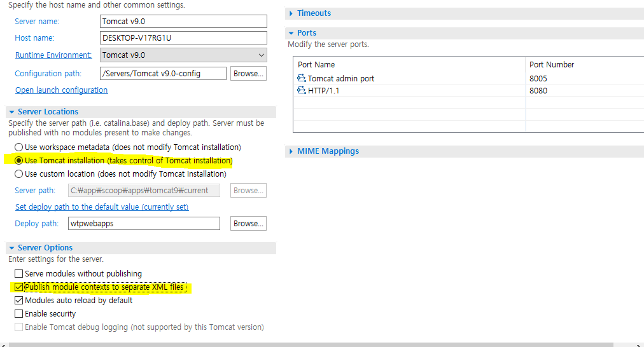Click the HTTP/1.1 port icon
The height and width of the screenshot is (347, 644).
[302, 90]
